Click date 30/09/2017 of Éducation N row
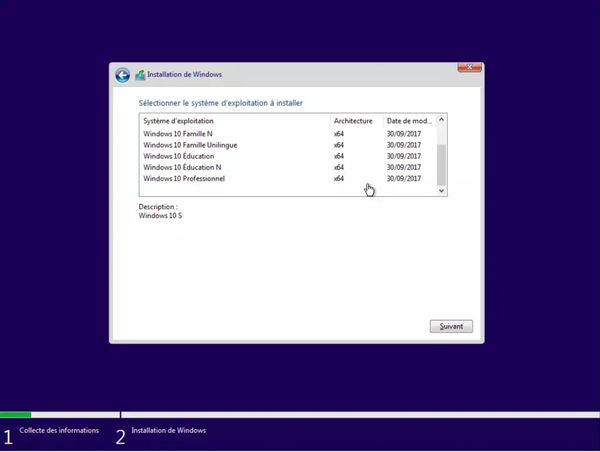 click(404, 167)
